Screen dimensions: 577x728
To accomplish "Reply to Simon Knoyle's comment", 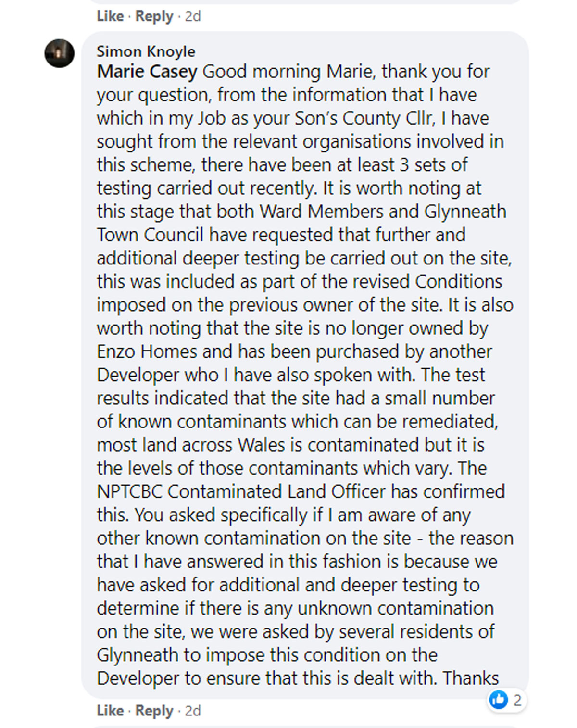I will 154,711.
